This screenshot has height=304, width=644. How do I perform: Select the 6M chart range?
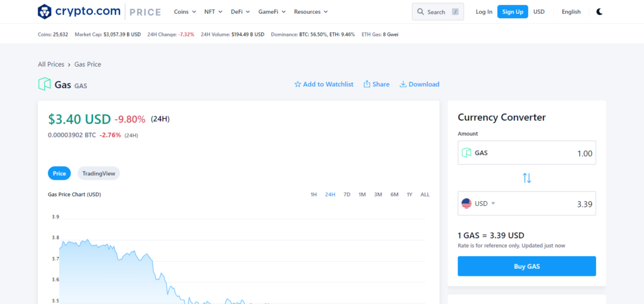click(x=394, y=195)
